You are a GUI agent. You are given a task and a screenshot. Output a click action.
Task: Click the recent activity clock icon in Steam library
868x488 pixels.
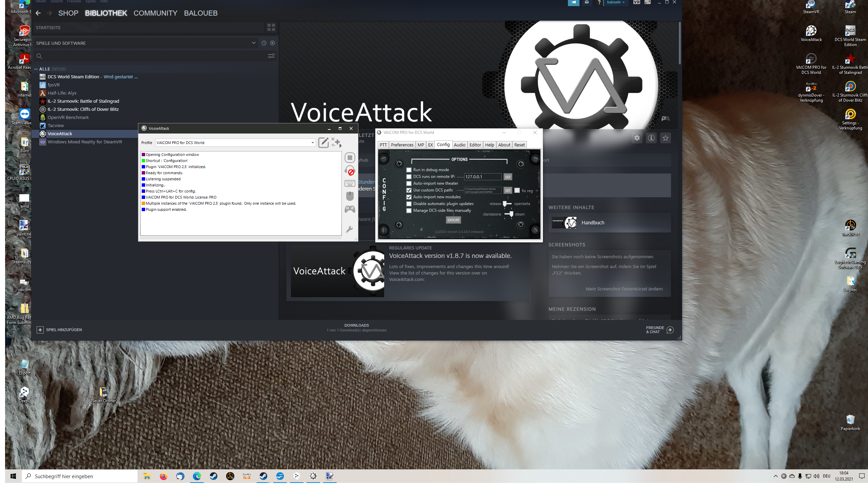pyautogui.click(x=264, y=43)
